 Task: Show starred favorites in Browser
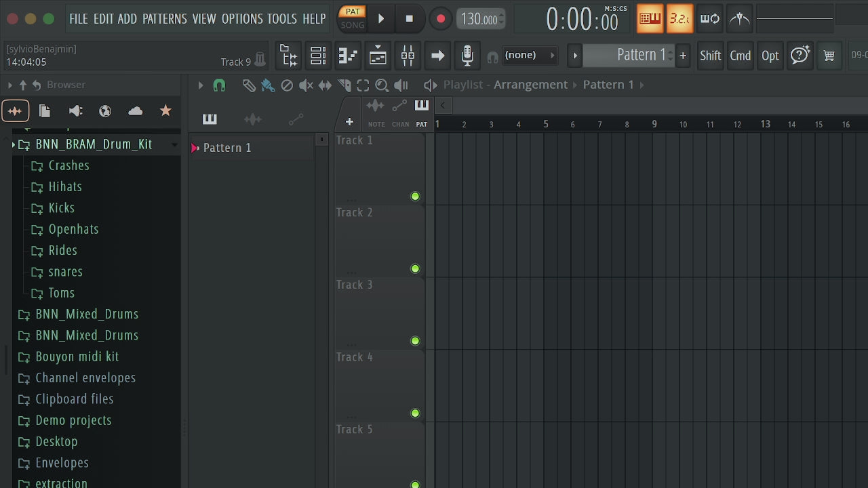pyautogui.click(x=165, y=110)
